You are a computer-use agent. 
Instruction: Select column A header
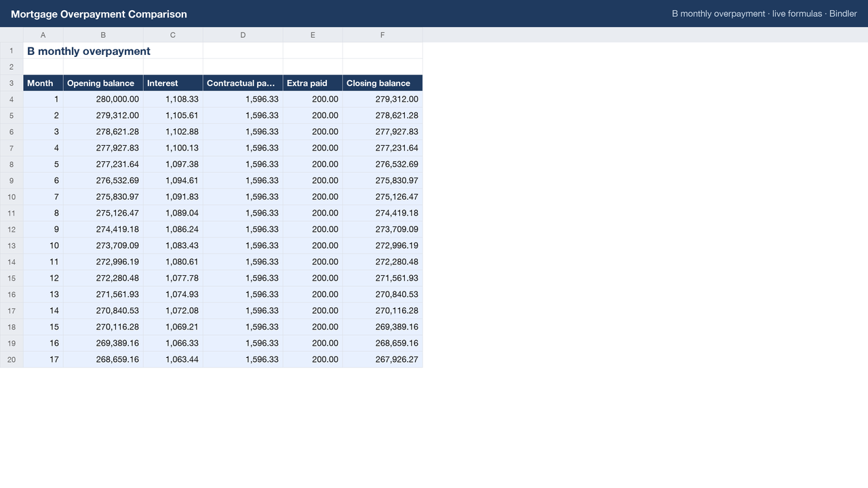43,35
